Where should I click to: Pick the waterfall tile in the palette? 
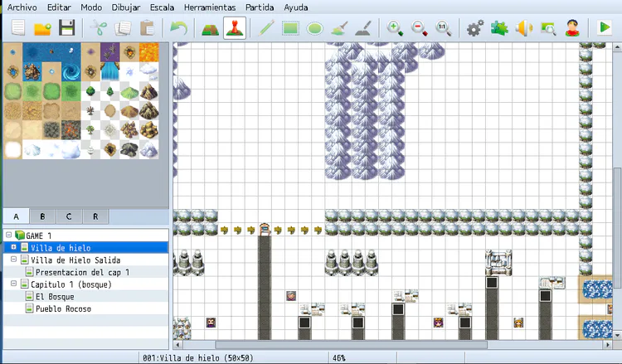(x=109, y=72)
